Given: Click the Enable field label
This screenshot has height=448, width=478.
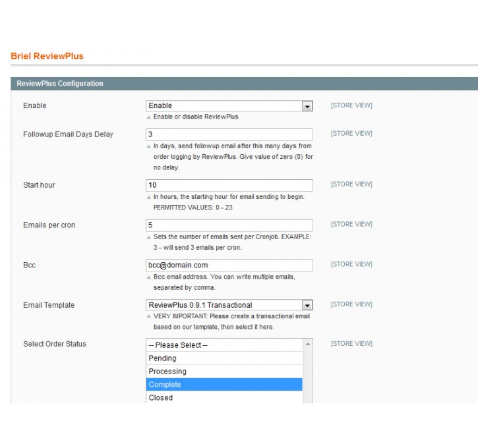Looking at the screenshot, I should pyautogui.click(x=35, y=105).
